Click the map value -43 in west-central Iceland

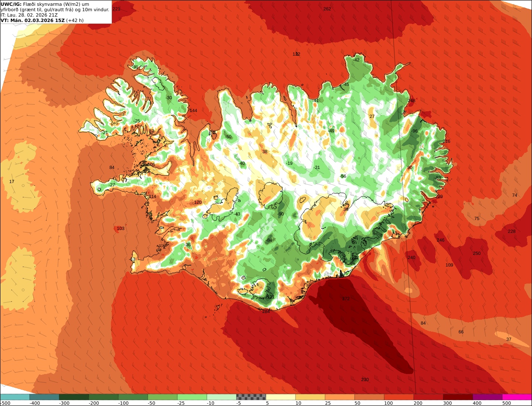coord(237,214)
